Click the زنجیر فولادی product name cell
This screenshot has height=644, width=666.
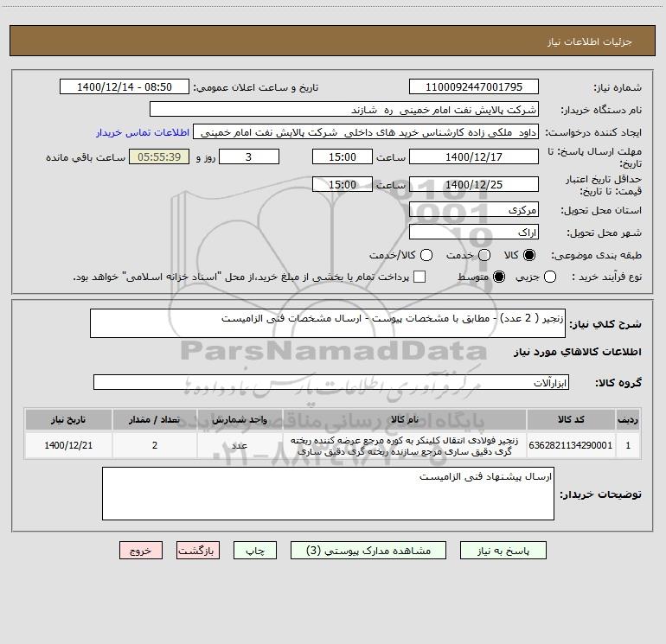click(x=405, y=446)
